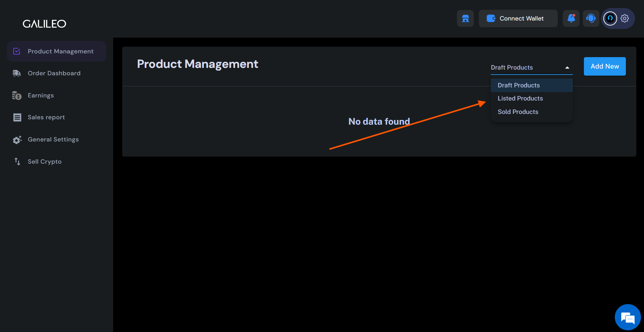Click the wallet icon in Connect Wallet

491,18
